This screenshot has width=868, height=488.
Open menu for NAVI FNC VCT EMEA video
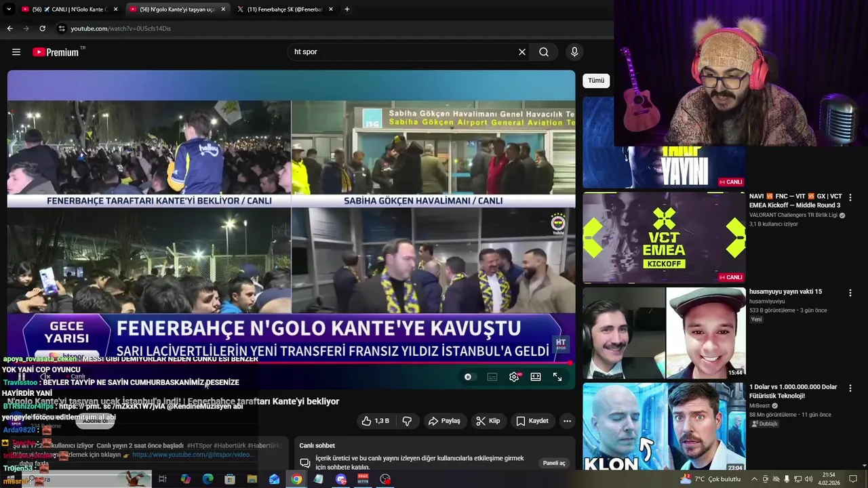tap(850, 197)
